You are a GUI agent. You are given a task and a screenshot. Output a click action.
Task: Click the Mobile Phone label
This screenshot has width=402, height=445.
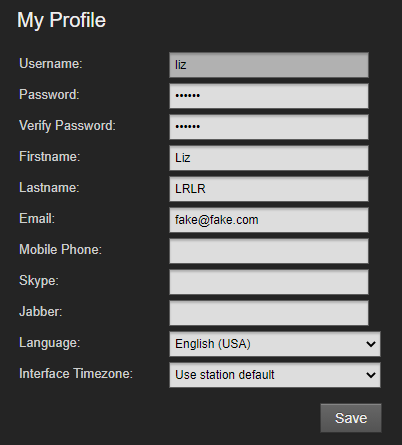pyautogui.click(x=60, y=249)
